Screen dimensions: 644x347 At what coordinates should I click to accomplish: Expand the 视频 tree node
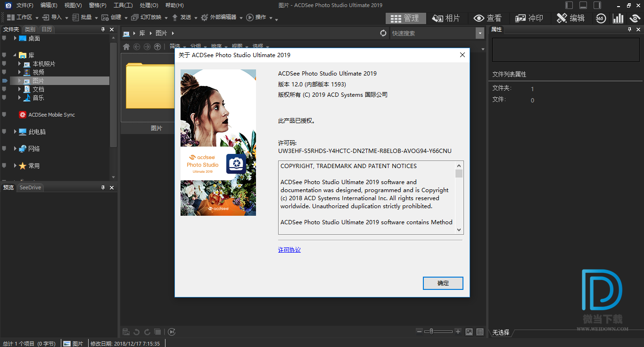(20, 72)
